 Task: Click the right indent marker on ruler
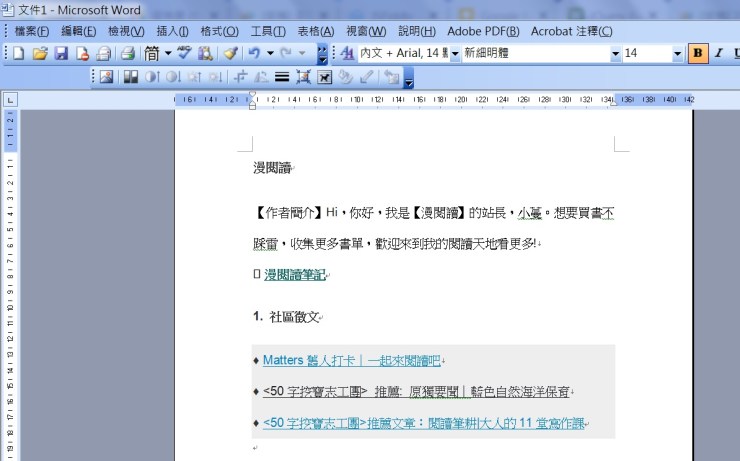click(x=614, y=102)
